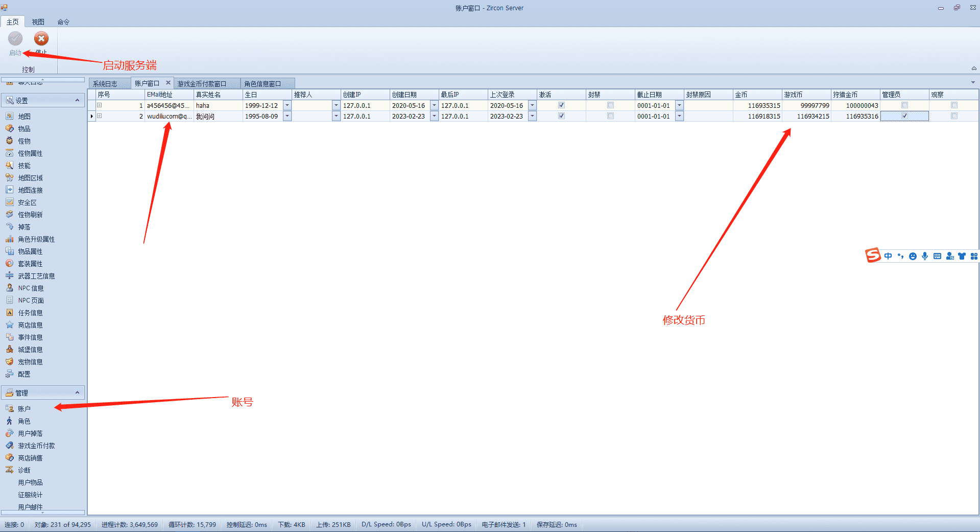Open the 物品 items icon
This screenshot has height=532, width=980.
pos(10,128)
